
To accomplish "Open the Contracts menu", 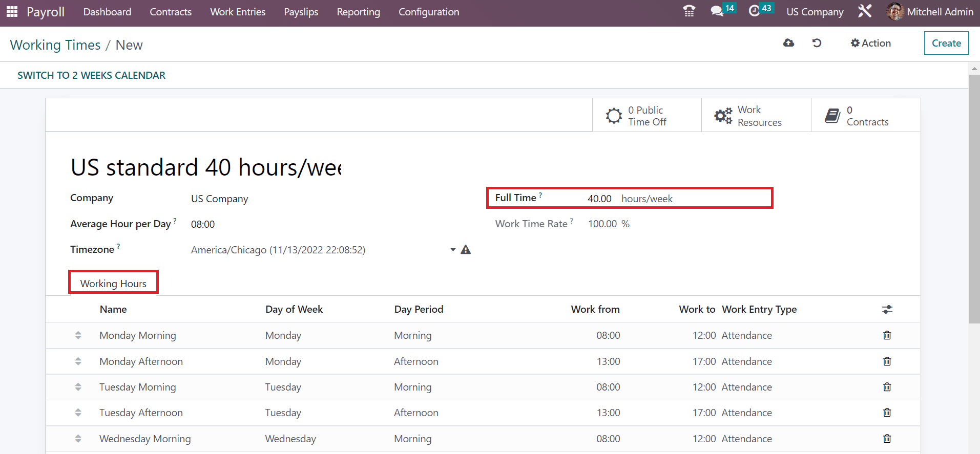I will [171, 12].
